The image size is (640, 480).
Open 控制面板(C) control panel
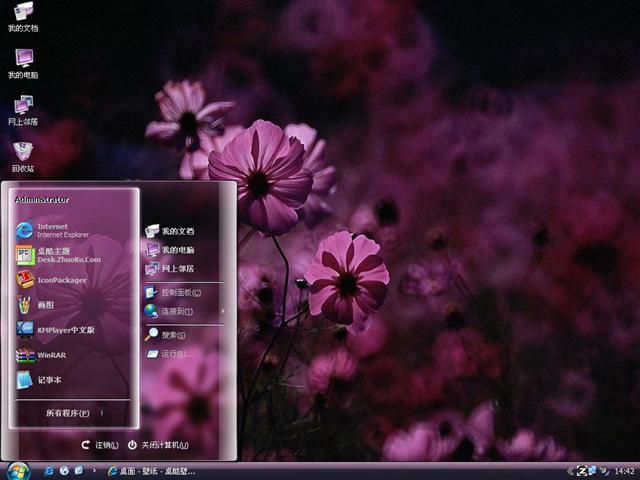[x=173, y=292]
